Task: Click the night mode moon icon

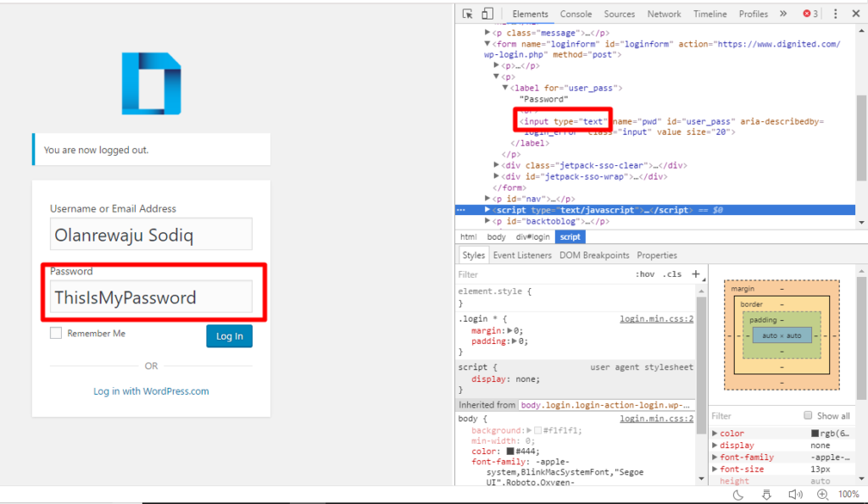Action: (738, 495)
